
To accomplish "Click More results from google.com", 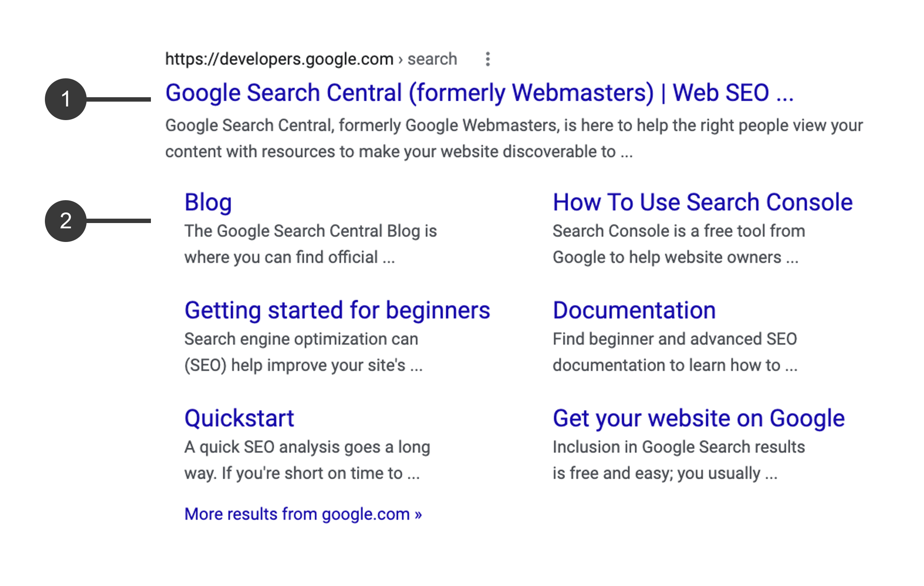I will (x=303, y=514).
